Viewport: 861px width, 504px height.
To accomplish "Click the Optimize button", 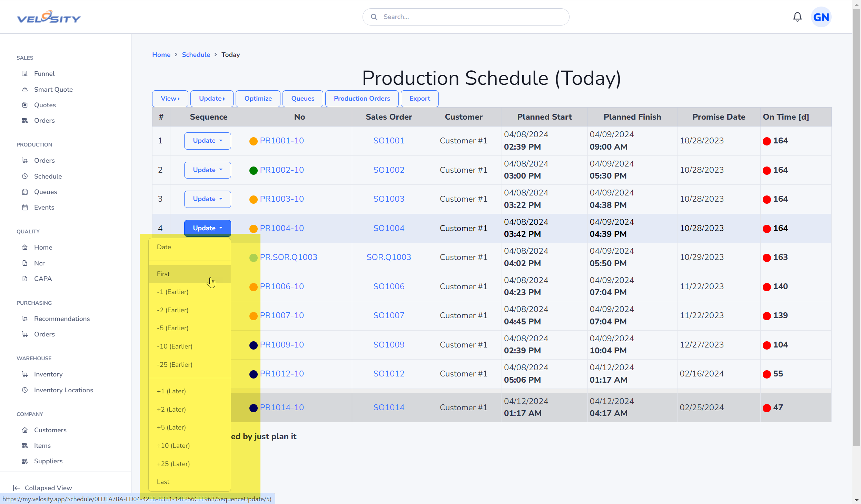I will [258, 99].
